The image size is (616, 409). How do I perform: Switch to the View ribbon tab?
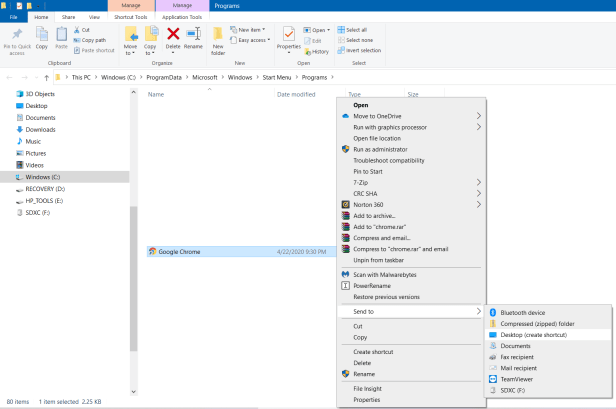click(94, 17)
